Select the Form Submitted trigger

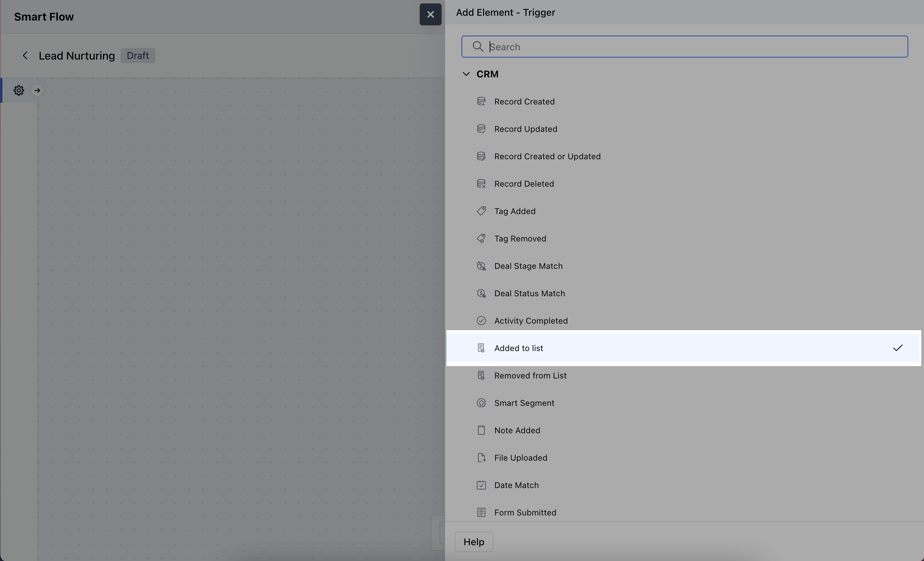point(525,512)
